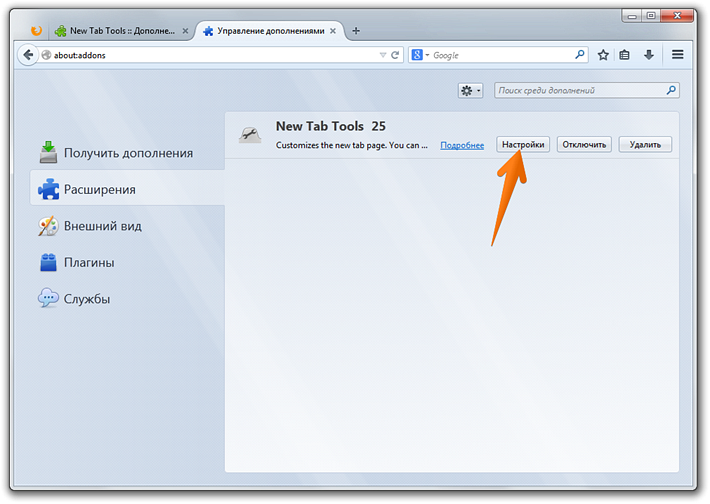Viewport: 710px width, 504px height.
Task: Click the site identity globe icon
Action: (46, 55)
